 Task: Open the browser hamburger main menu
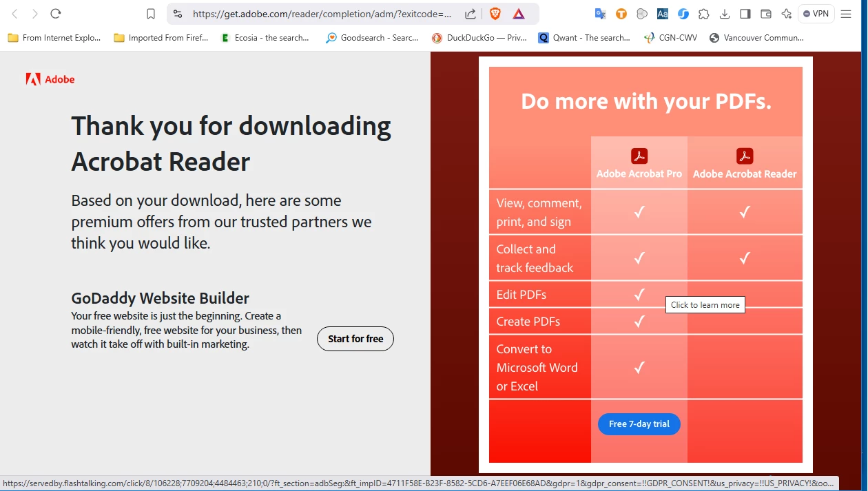tap(847, 14)
